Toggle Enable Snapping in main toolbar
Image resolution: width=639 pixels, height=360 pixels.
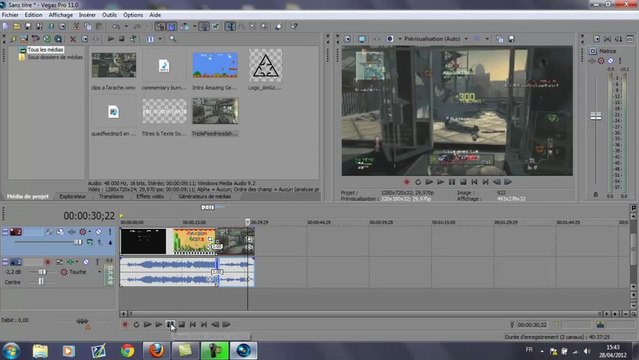click(160, 27)
